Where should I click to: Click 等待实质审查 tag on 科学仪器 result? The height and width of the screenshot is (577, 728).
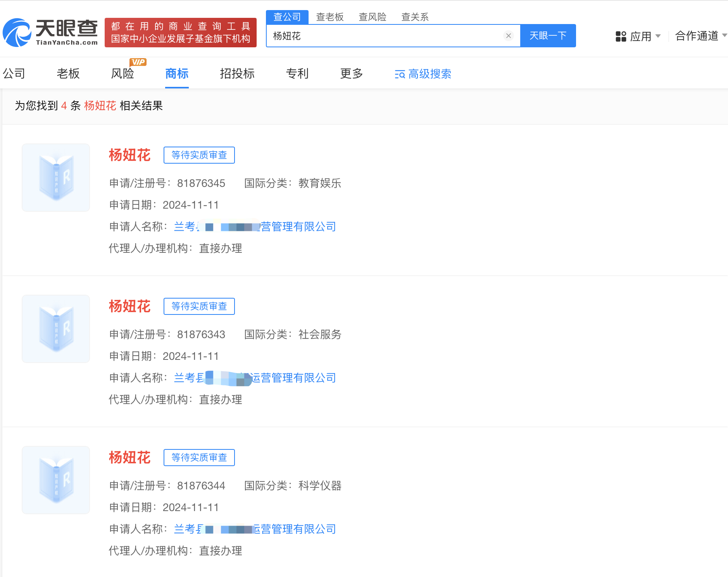point(199,458)
